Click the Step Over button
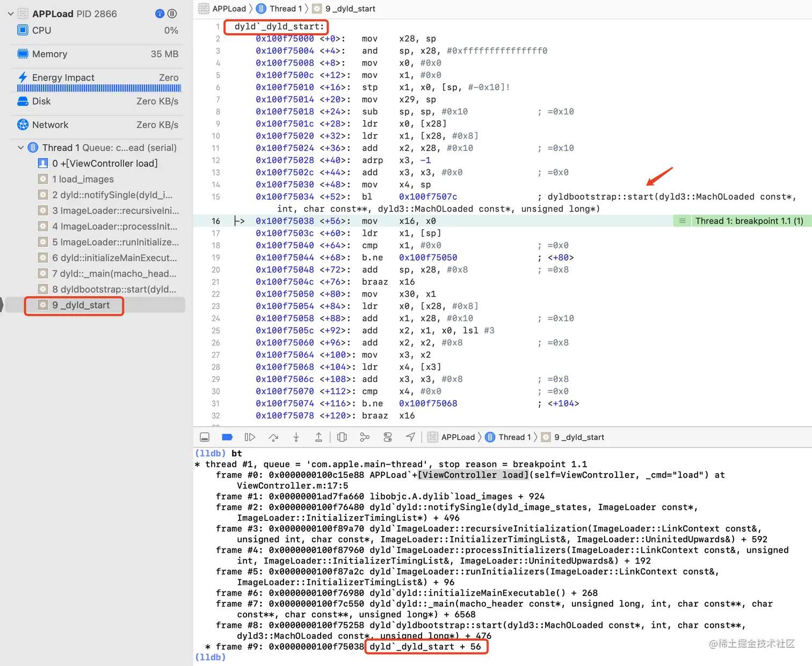812x666 pixels. [x=273, y=437]
